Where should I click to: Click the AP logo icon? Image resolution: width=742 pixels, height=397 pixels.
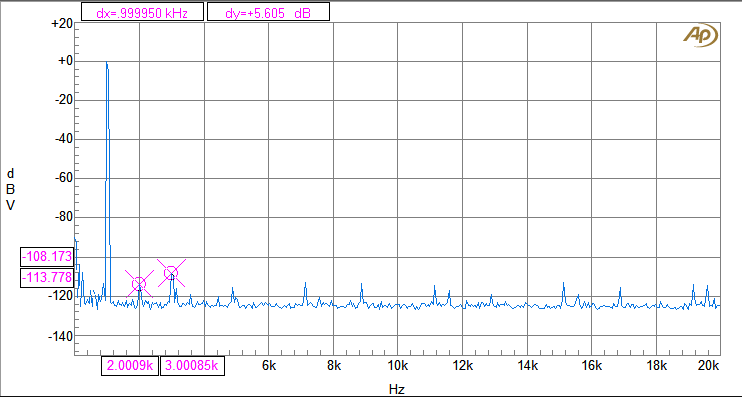pos(700,35)
